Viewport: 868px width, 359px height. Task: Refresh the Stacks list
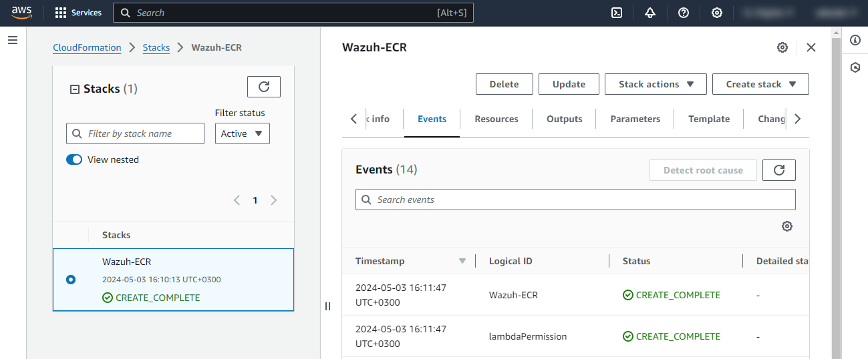[263, 87]
